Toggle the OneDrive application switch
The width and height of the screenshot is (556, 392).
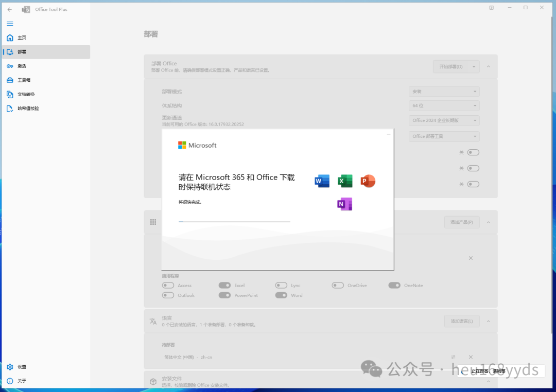click(x=338, y=286)
